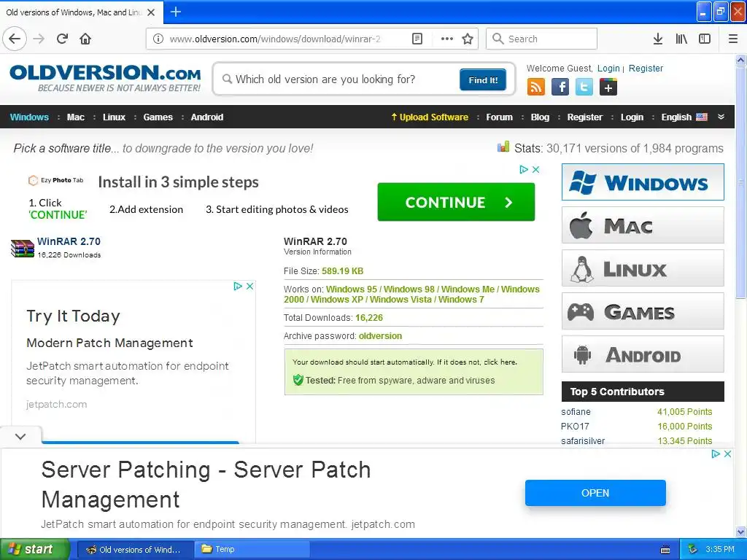Reload the page with the refresh icon
Viewport: 747px width, 560px height.
pos(63,39)
